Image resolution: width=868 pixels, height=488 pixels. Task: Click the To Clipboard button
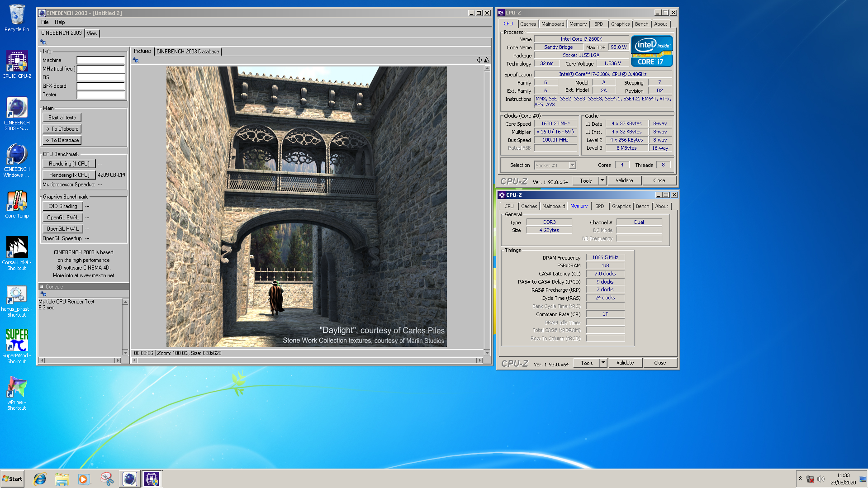[x=62, y=129]
